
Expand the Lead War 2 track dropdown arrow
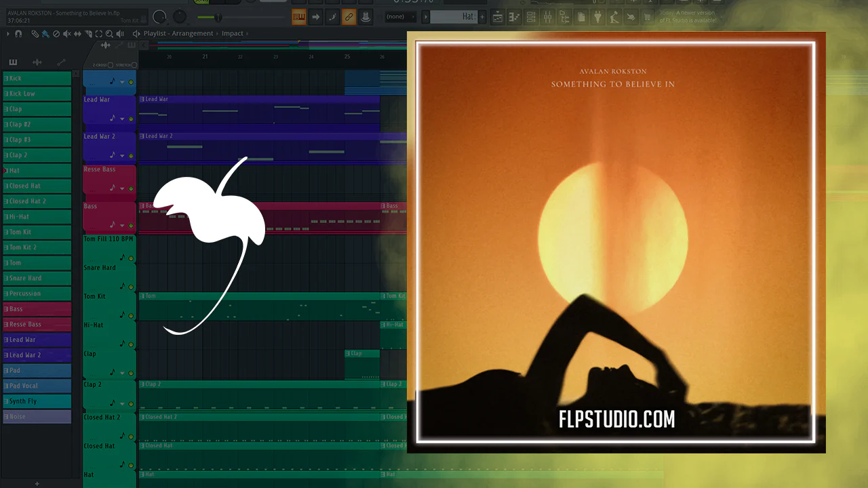tap(123, 156)
